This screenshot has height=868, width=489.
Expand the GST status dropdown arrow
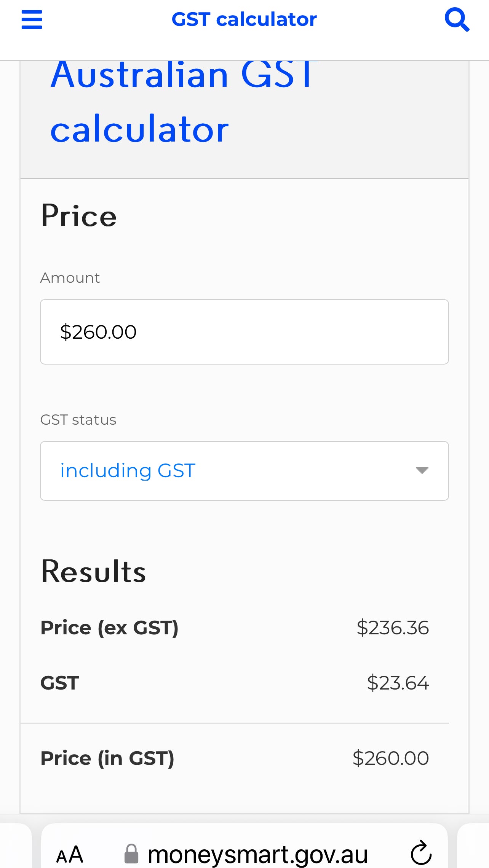[422, 471]
